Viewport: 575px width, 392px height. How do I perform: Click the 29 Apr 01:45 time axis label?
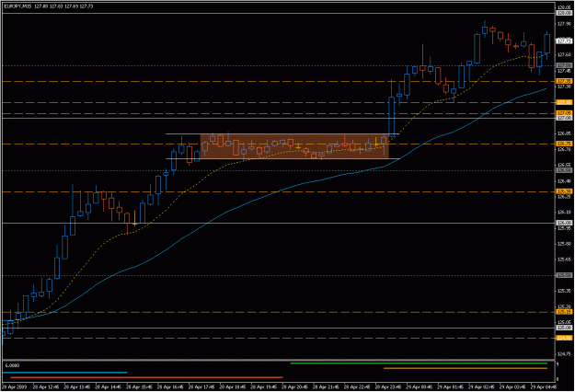[x=451, y=386]
